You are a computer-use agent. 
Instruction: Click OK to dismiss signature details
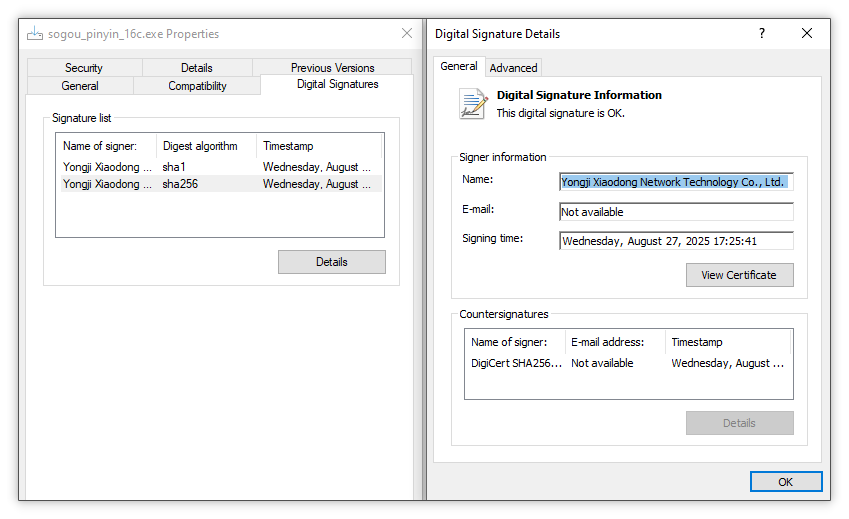(x=785, y=482)
